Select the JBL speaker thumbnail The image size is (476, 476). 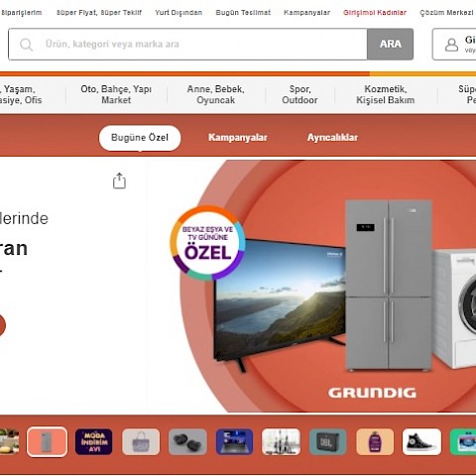pyautogui.click(x=328, y=441)
